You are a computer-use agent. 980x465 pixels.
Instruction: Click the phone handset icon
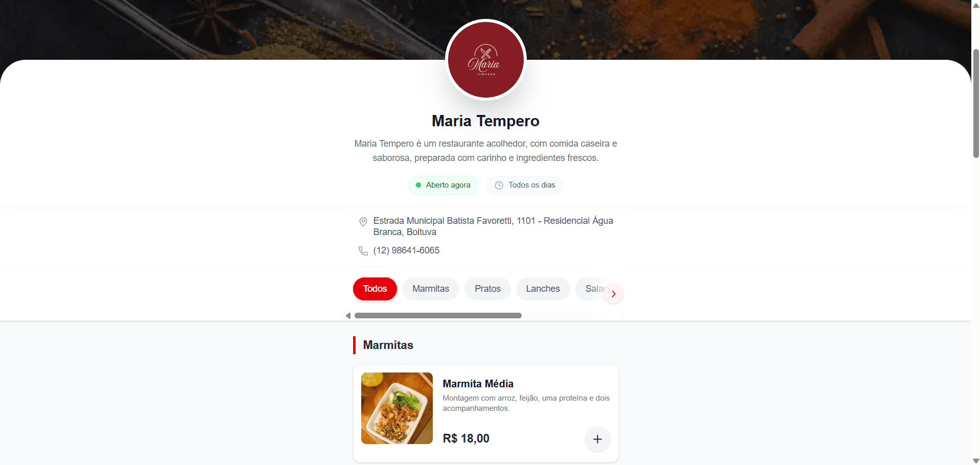pyautogui.click(x=363, y=251)
